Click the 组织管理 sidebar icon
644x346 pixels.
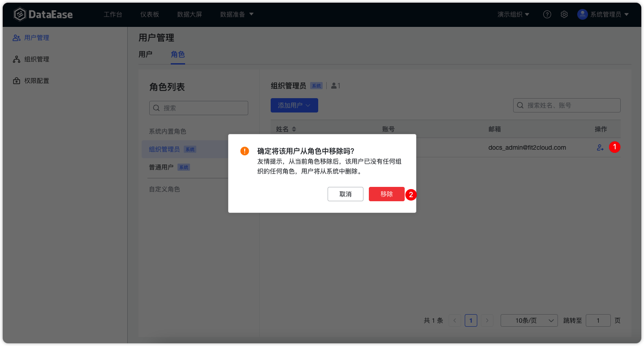(x=17, y=59)
